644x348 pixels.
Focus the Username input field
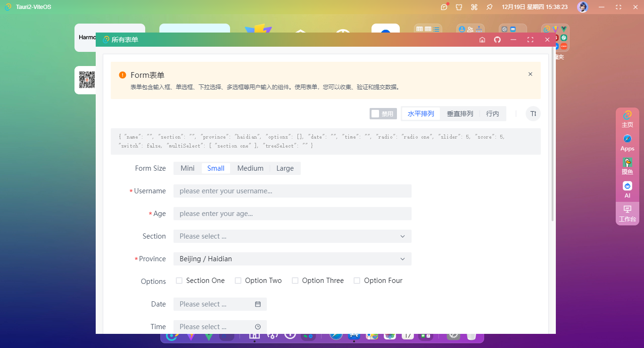point(292,191)
